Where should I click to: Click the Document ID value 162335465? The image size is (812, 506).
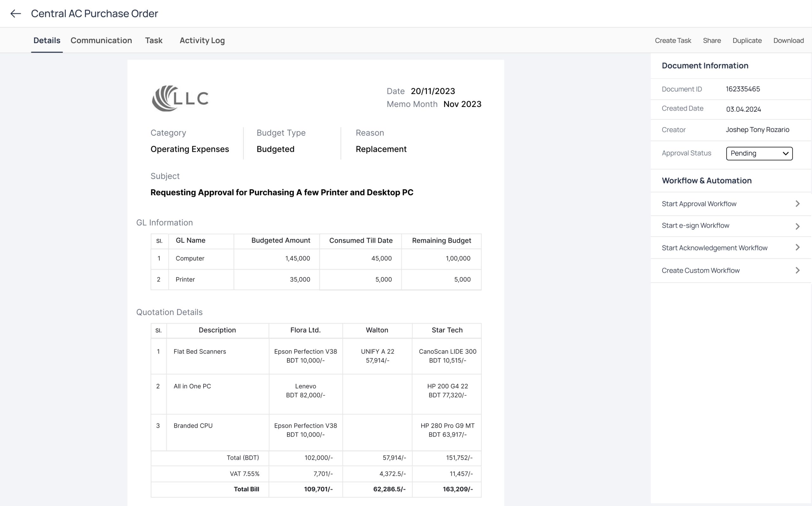tap(743, 89)
